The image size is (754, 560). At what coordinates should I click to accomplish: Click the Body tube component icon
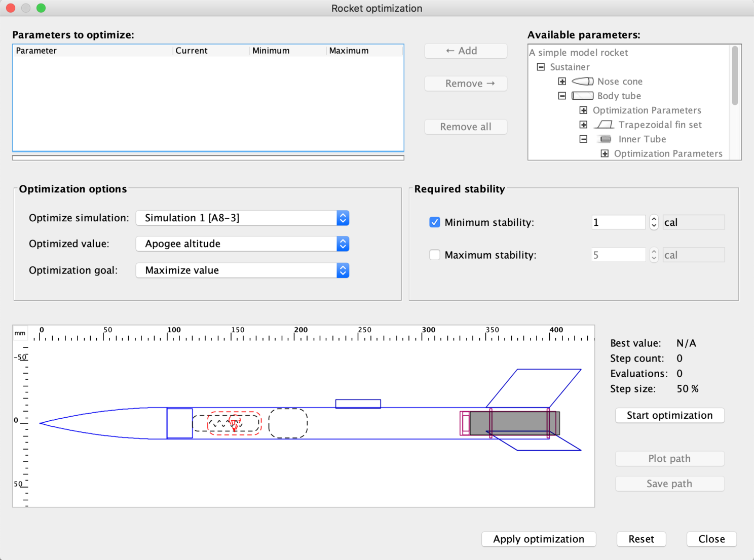pos(582,96)
